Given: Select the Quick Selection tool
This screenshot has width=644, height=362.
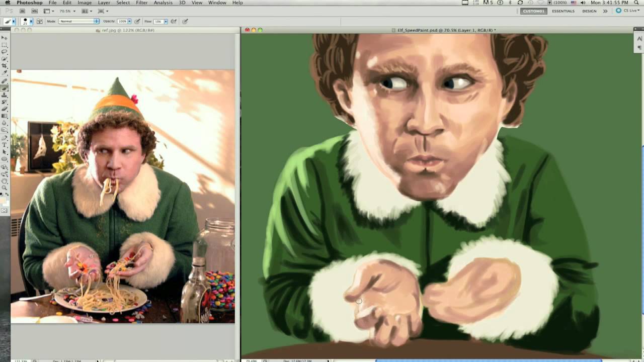Looking at the screenshot, I should (x=5, y=59).
